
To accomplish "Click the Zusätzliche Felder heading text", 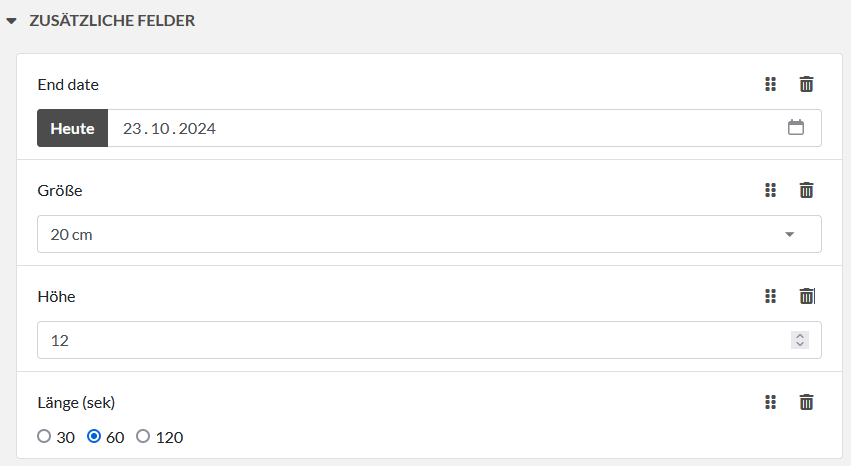I will coord(112,20).
